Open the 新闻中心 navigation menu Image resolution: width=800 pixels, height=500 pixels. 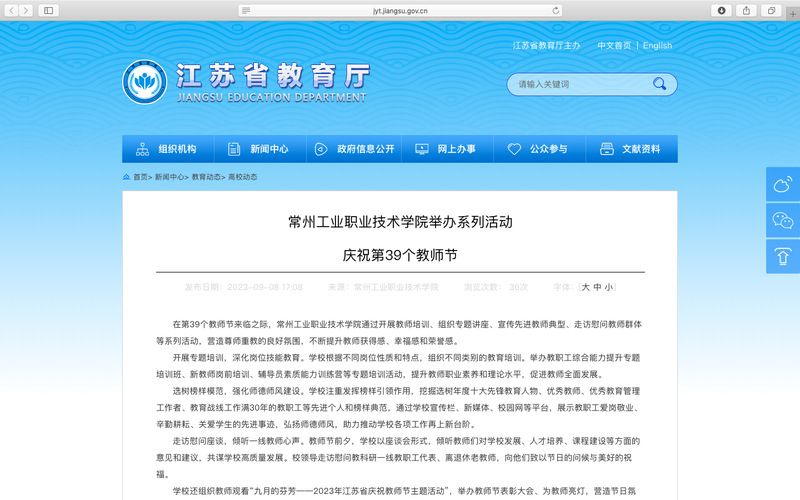[x=260, y=149]
